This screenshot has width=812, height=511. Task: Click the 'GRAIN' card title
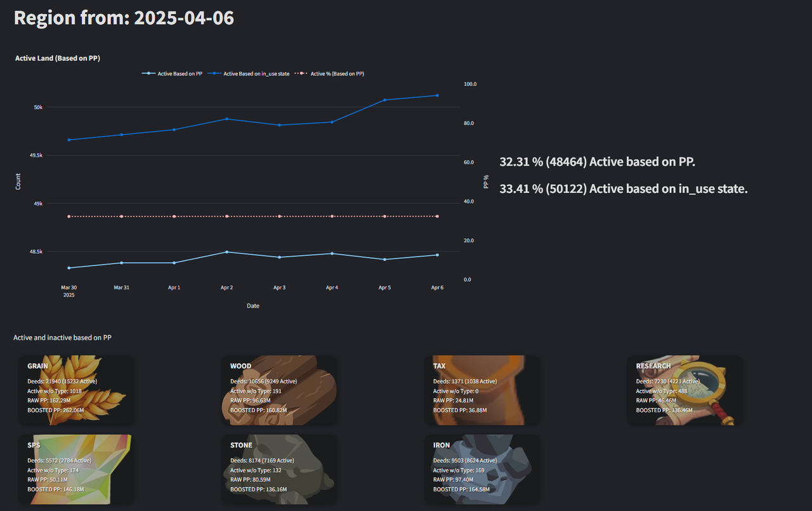point(38,366)
